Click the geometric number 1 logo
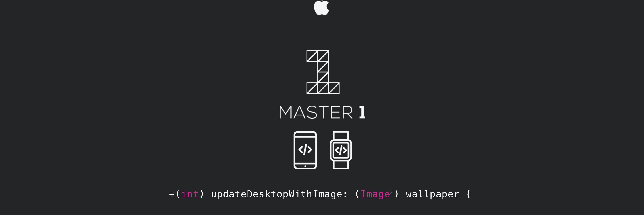Viewport: 644px width, 215px height. pos(323,72)
